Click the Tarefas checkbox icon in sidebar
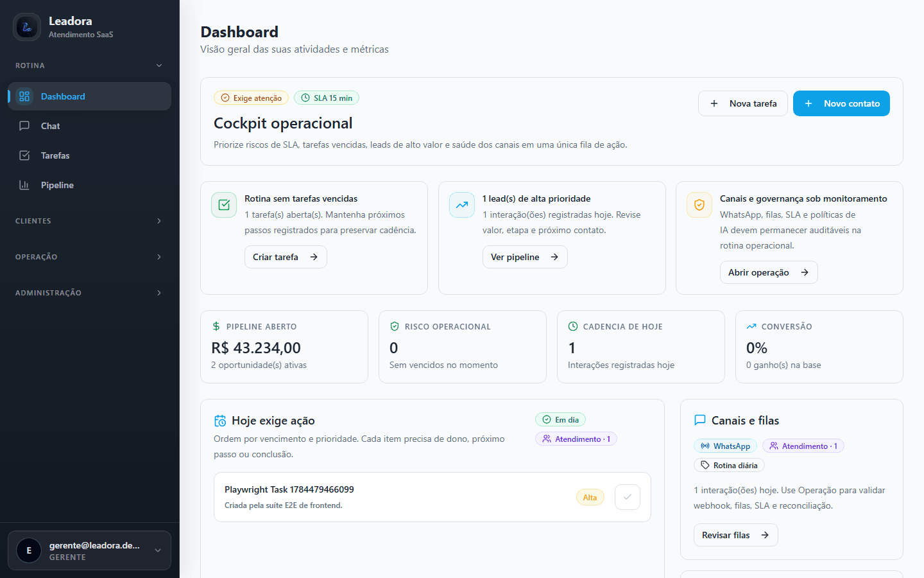The width and height of the screenshot is (924, 578). (x=24, y=155)
